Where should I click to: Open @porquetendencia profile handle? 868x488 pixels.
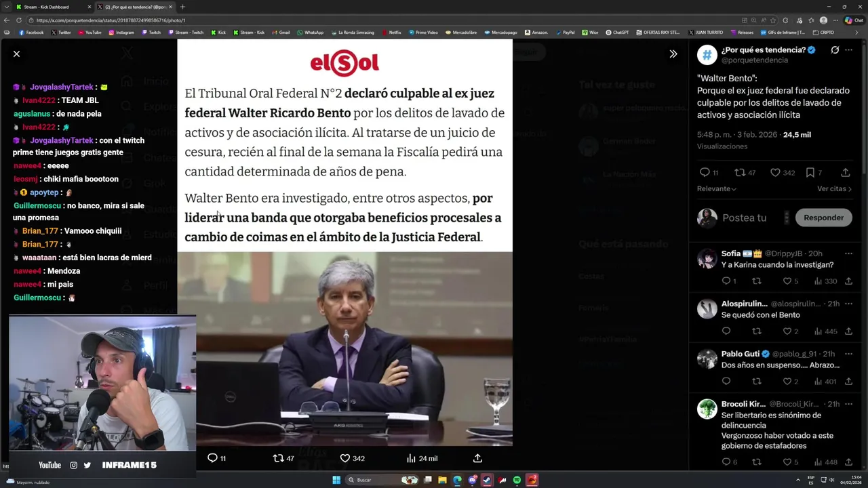[754, 60]
